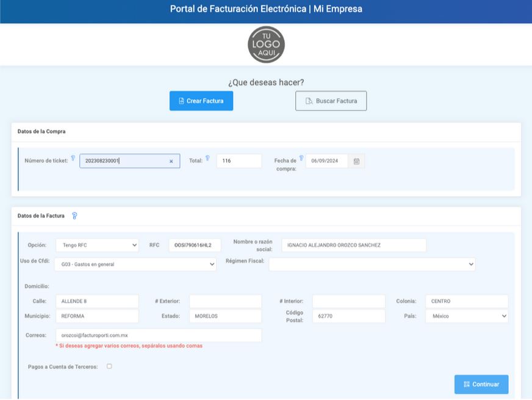Expand the Uso de Cfdi dropdown

click(134, 264)
